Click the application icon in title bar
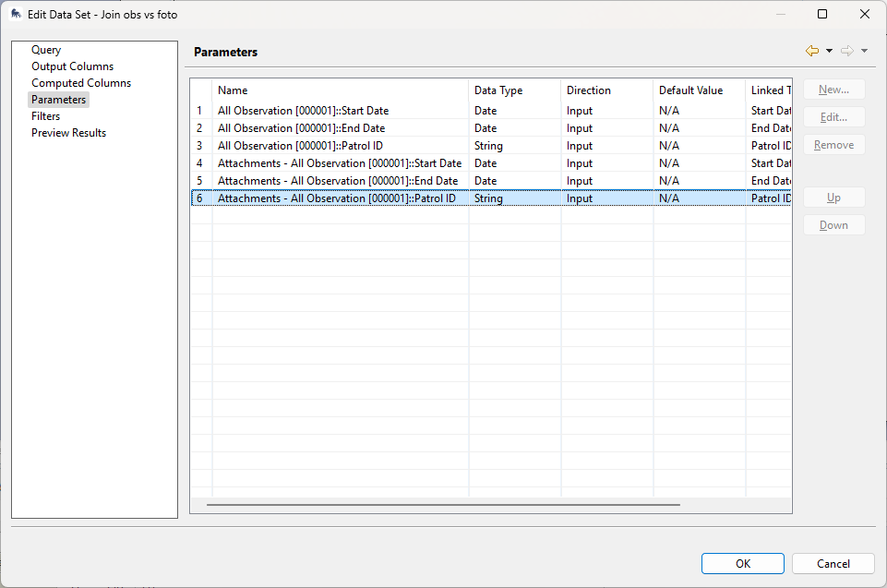This screenshot has height=588, width=887. (16, 14)
